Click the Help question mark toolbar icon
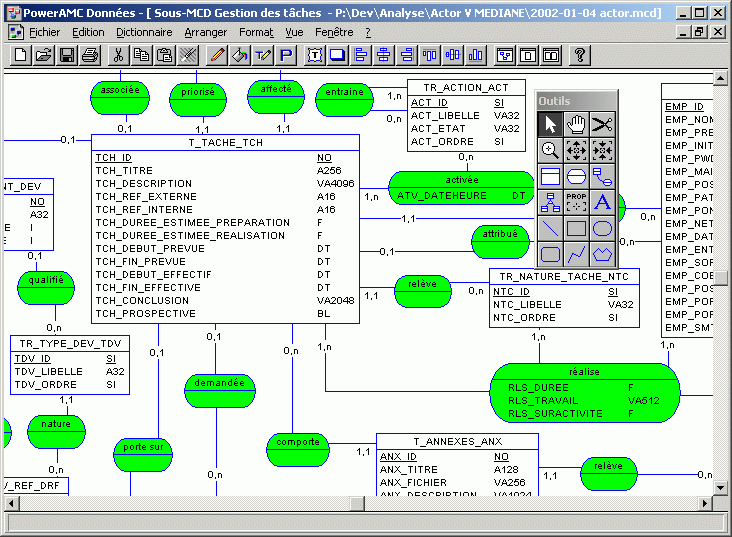The width and height of the screenshot is (732, 537). point(579,55)
